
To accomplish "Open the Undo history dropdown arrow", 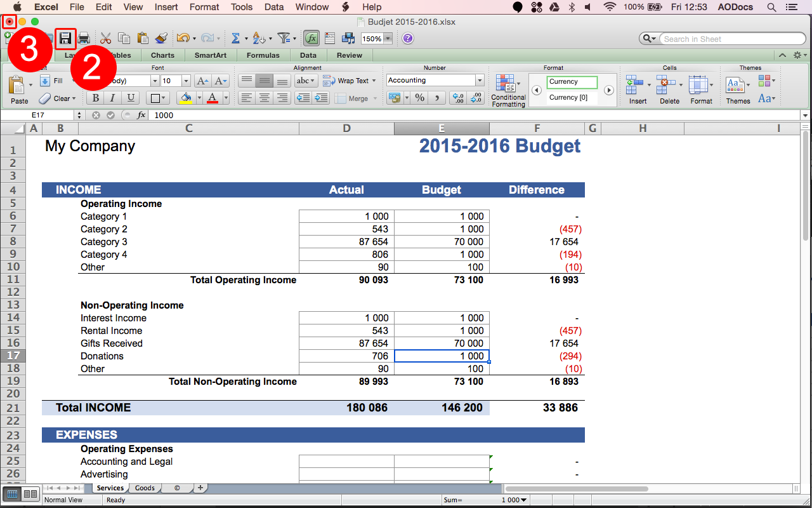I will click(194, 39).
